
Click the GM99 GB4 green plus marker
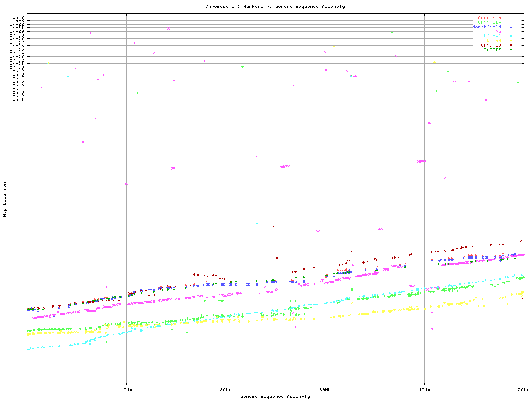(x=511, y=22)
